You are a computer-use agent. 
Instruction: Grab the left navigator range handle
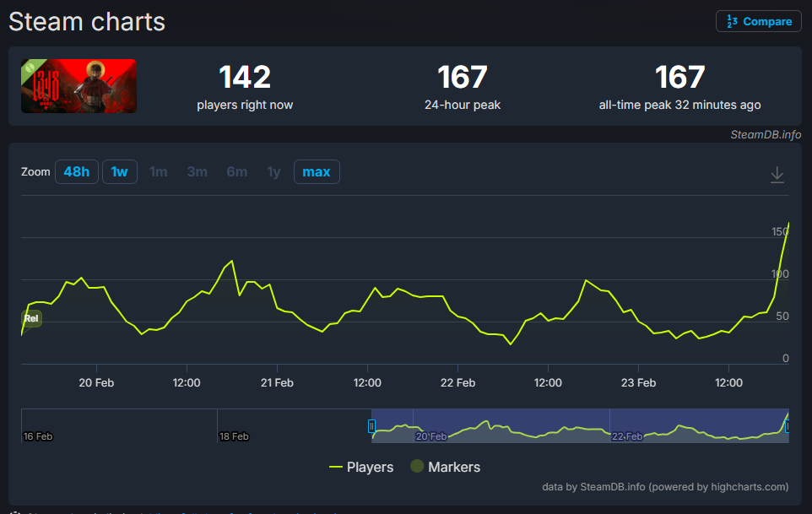(371, 426)
